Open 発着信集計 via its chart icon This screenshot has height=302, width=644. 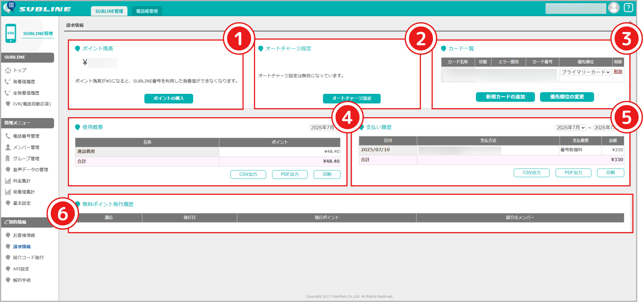[8, 192]
